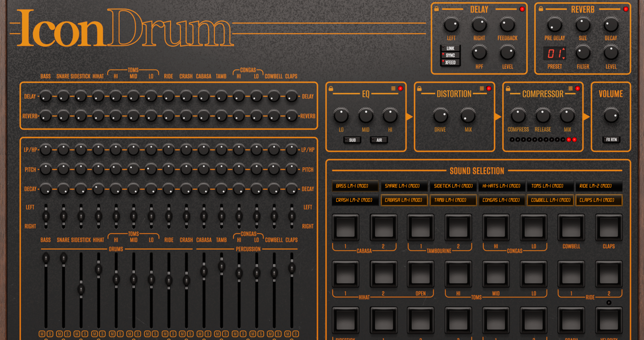The image size is (644, 340).
Task: Click the Distortion Drive knob
Action: click(x=441, y=116)
